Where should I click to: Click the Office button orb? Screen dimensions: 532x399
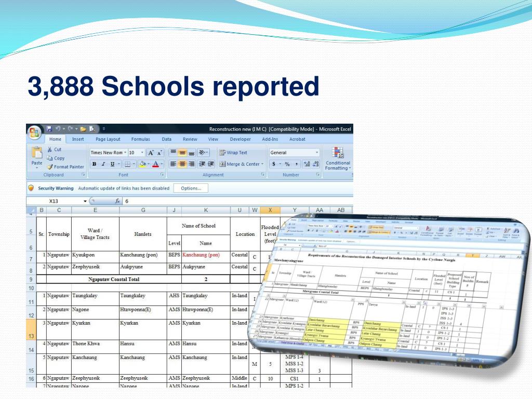(x=34, y=132)
